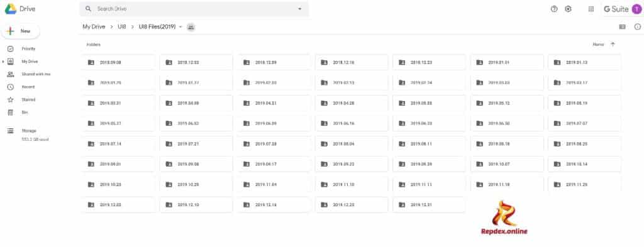
Task: Click shared-folder icon of 2019.05.19
Action: coord(557,103)
